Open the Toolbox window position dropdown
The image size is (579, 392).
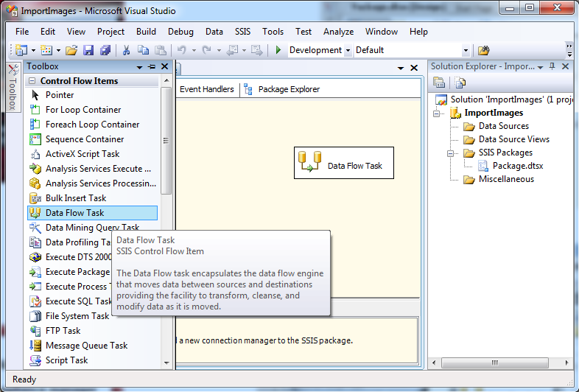pyautogui.click(x=139, y=67)
